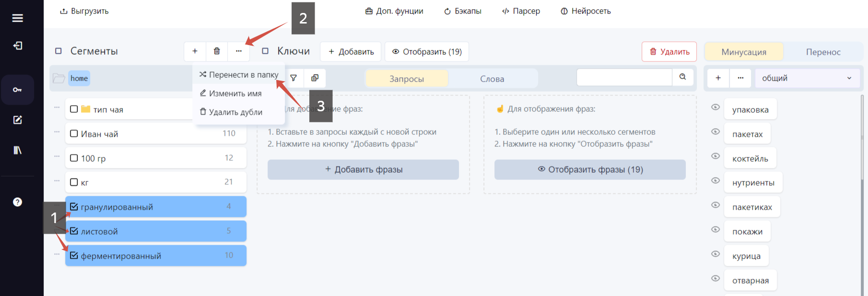This screenshot has height=296, width=868.
Task: Open the keys section key icon
Action: coord(17,90)
